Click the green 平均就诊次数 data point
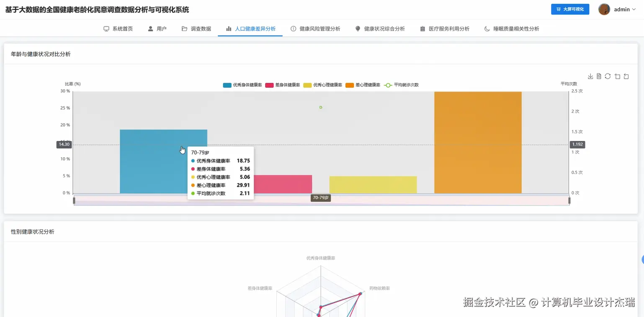Screen dimensions: 644x317 point(321,107)
